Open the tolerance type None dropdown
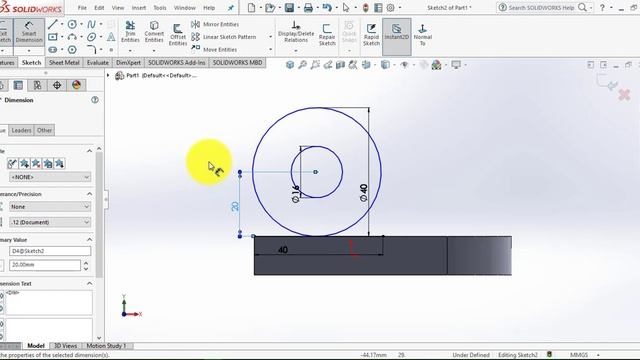Viewport: 640px width, 360px height. tap(50, 207)
